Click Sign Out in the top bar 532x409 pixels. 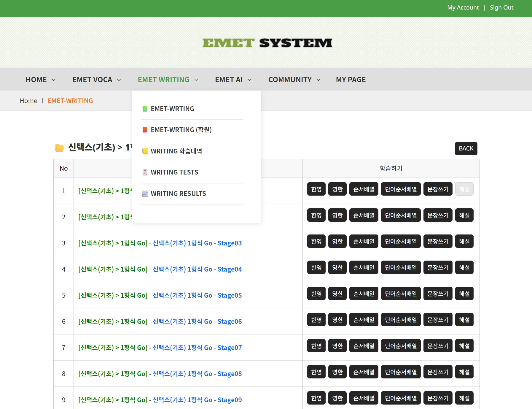pos(501,8)
